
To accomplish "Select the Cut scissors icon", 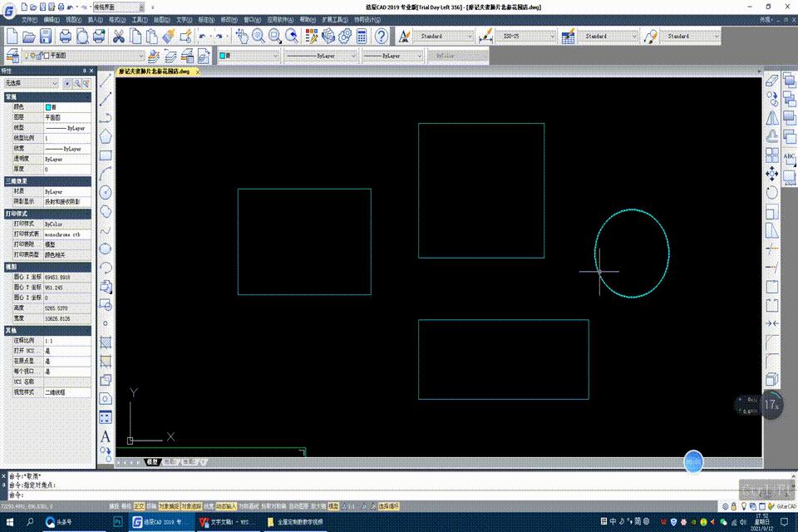I will [x=118, y=37].
